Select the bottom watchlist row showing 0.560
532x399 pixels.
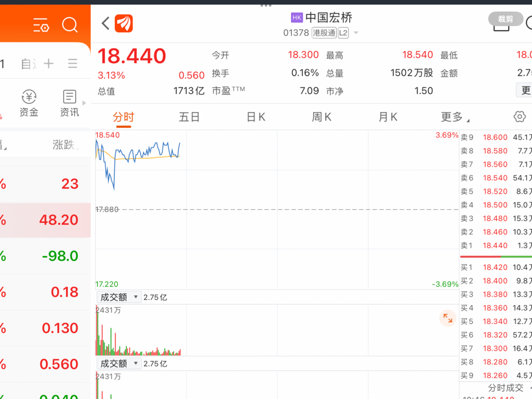[x=46, y=364]
